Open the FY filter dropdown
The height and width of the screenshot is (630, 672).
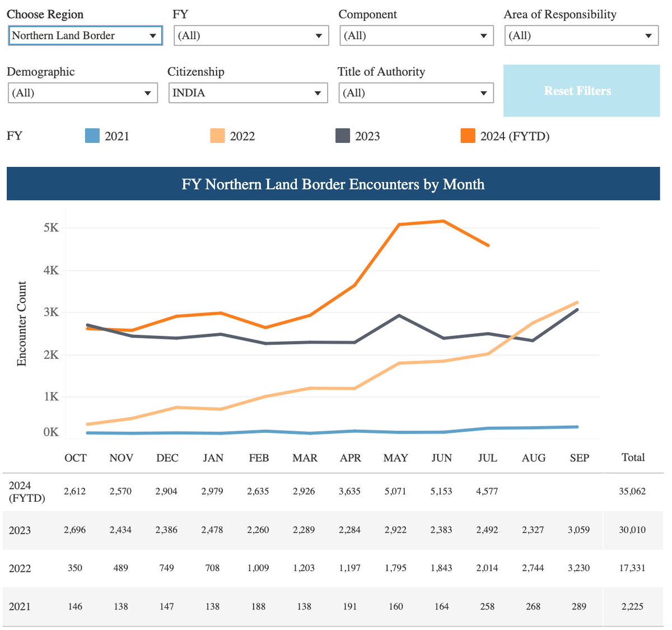tap(251, 35)
